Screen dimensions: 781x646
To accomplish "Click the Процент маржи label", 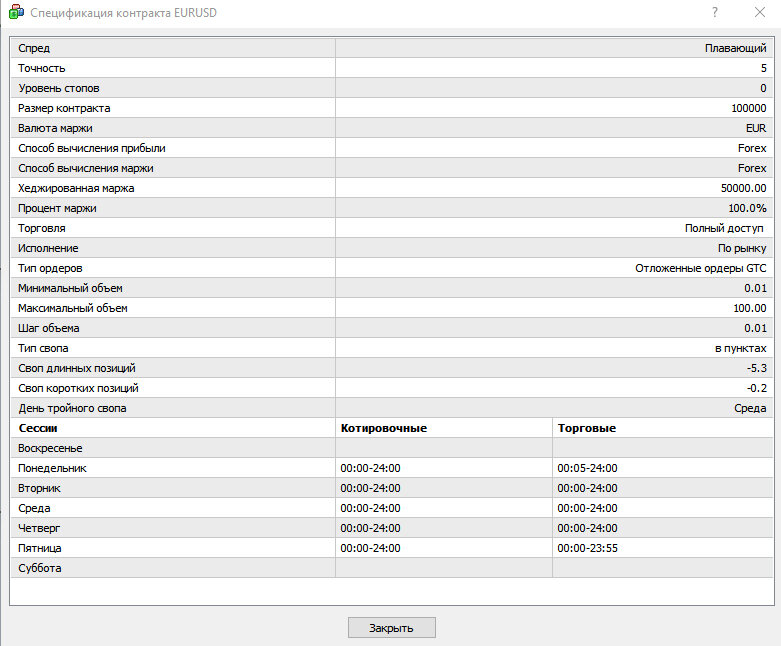I will point(57,208).
